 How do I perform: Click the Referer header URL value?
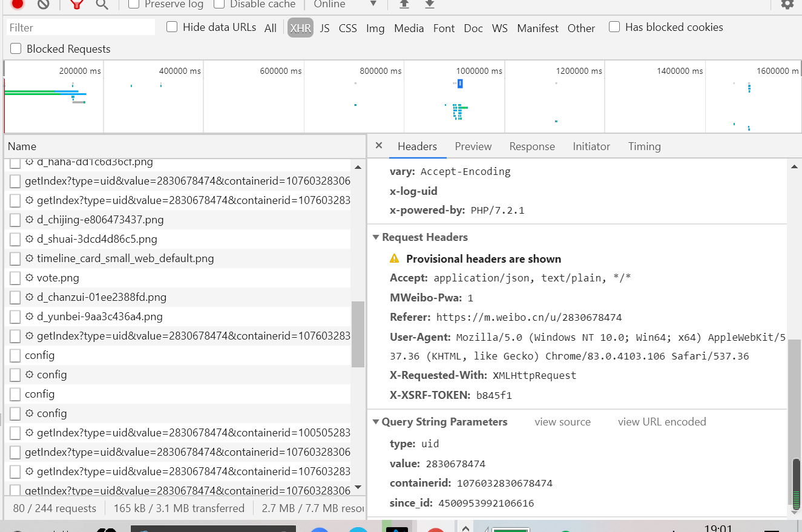pyautogui.click(x=529, y=317)
